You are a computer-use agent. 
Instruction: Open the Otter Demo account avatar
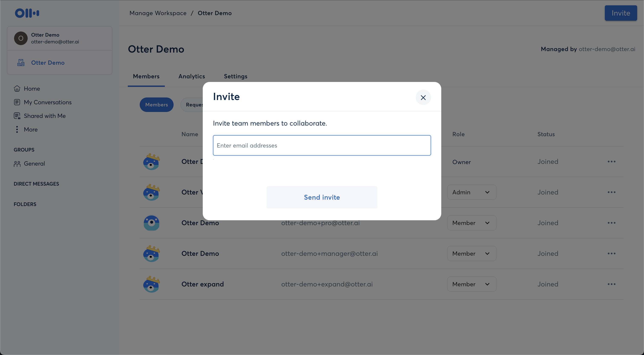[x=21, y=38]
